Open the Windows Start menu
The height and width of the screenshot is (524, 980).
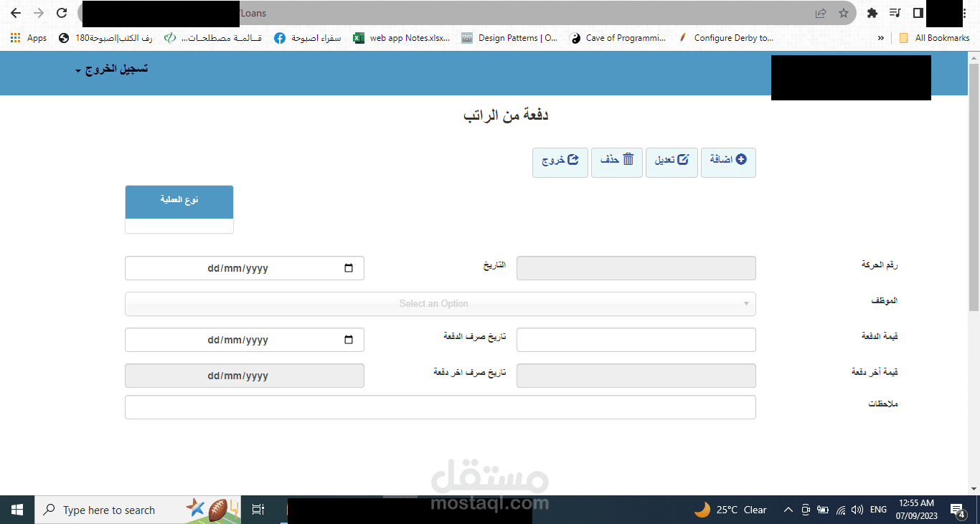tap(17, 510)
